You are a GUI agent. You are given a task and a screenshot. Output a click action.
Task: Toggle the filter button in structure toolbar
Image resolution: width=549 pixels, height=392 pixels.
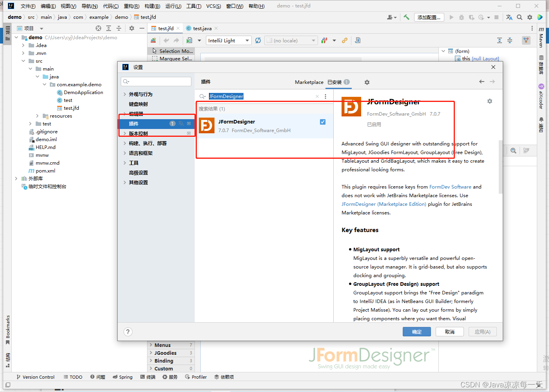pyautogui.click(x=526, y=40)
